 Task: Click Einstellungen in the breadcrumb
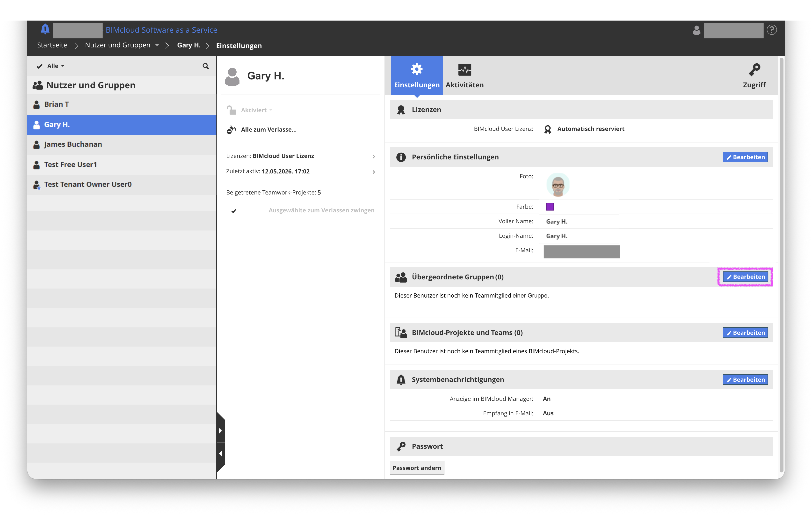tap(239, 46)
